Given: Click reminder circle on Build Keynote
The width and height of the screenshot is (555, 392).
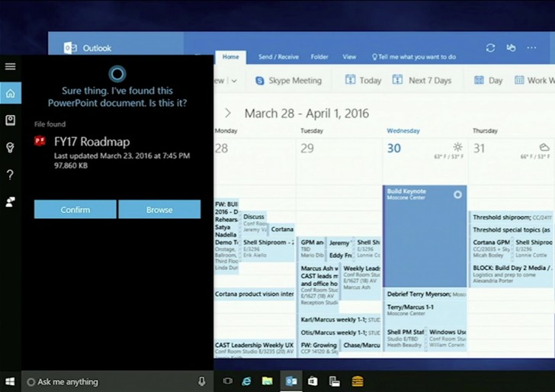Looking at the screenshot, I should [457, 194].
